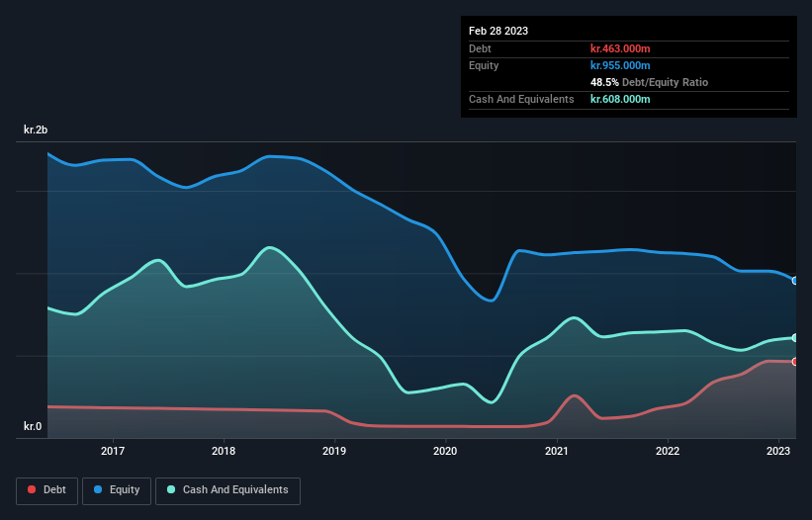Click the 2018 x-axis label
The image size is (812, 520).
224,451
